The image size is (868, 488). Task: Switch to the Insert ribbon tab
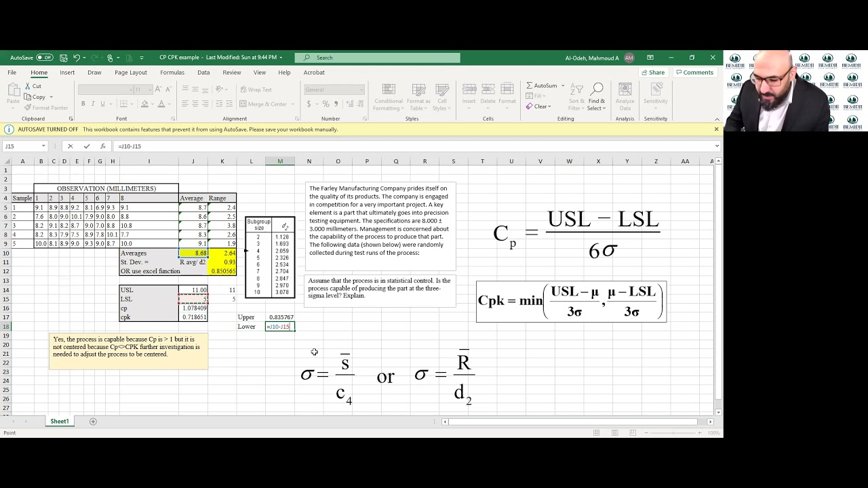(x=67, y=73)
